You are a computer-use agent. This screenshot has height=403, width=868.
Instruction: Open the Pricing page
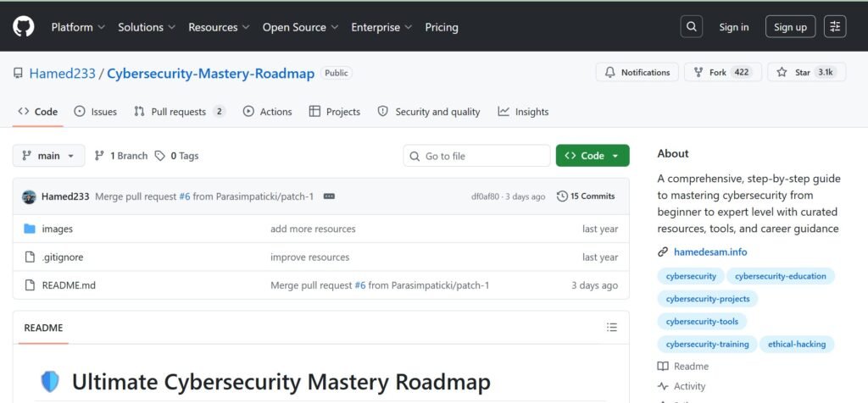coord(442,27)
